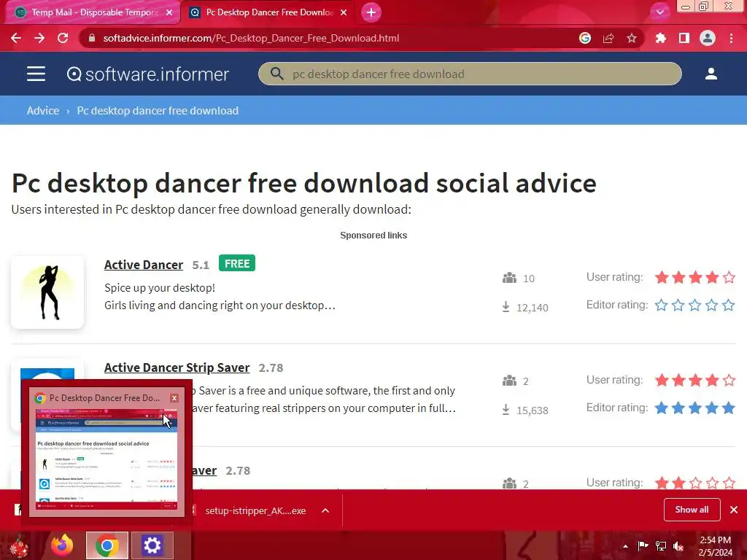Open Active Dancer Strip Saver link

(x=177, y=367)
